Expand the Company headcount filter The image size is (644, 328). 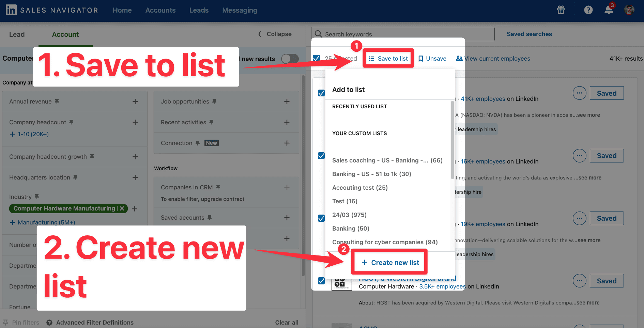135,122
